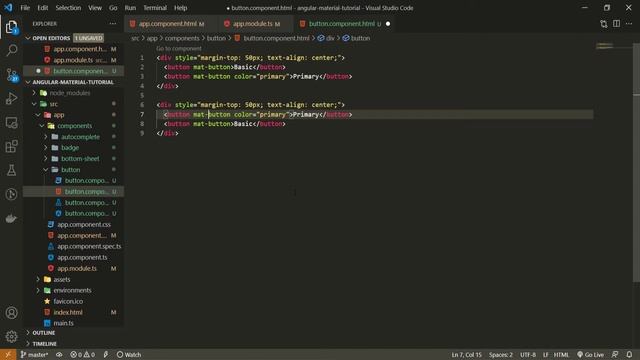The image size is (640, 360).
Task: Click the feedback icon in status bar
Action: point(615,354)
